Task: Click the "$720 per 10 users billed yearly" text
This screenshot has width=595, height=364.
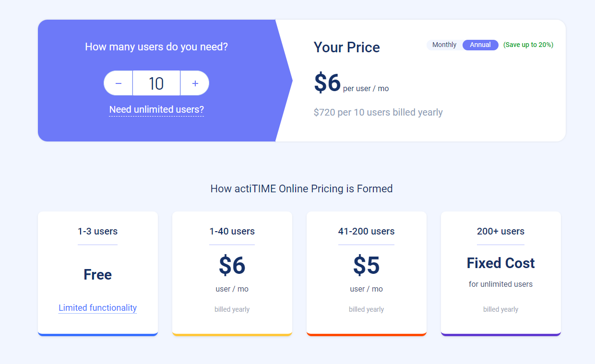Action: pyautogui.click(x=378, y=112)
